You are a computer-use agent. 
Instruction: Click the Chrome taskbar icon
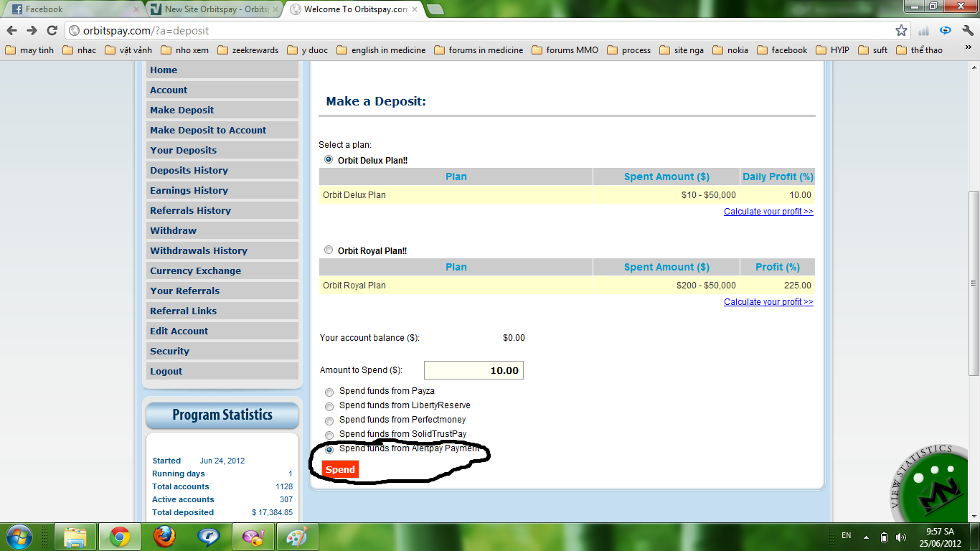pos(119,537)
